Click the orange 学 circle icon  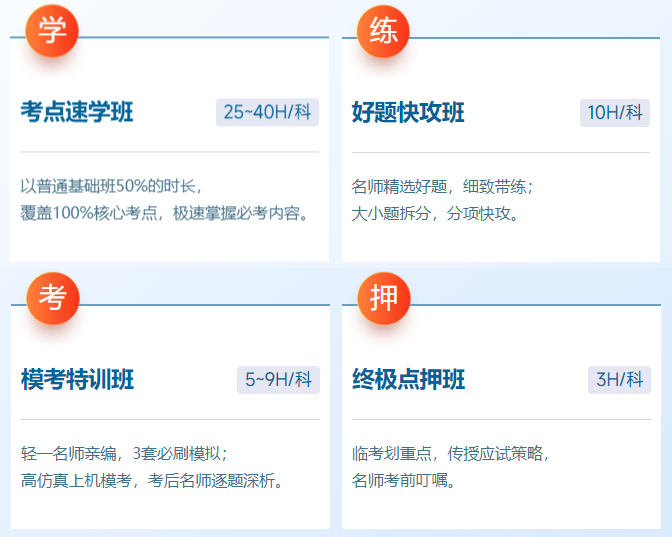(x=51, y=32)
